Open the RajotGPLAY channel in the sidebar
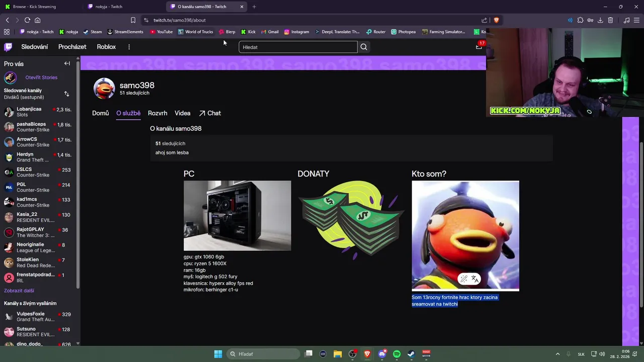The width and height of the screenshot is (644, 362). click(39, 232)
